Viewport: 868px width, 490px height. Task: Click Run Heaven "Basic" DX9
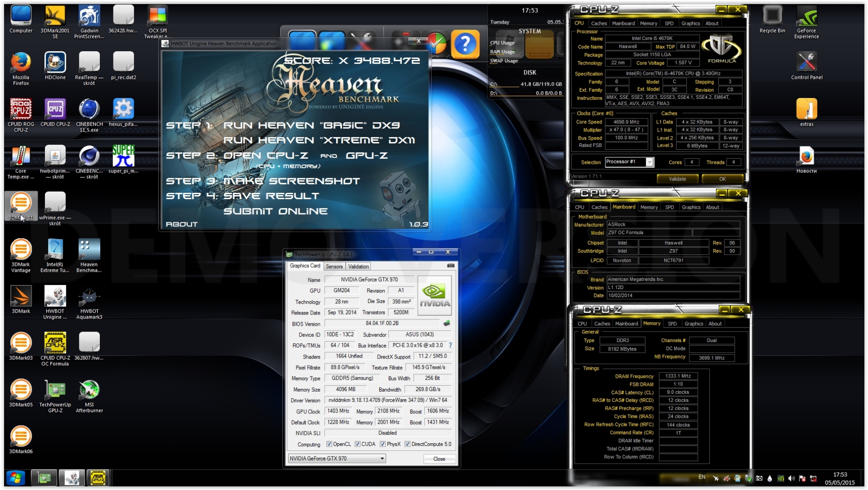tap(312, 125)
